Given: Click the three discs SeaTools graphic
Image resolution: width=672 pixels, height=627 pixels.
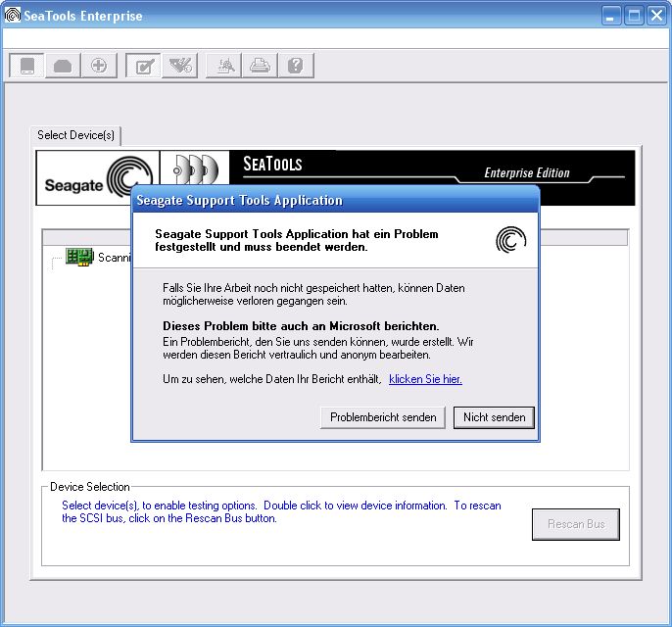Looking at the screenshot, I should (x=195, y=169).
